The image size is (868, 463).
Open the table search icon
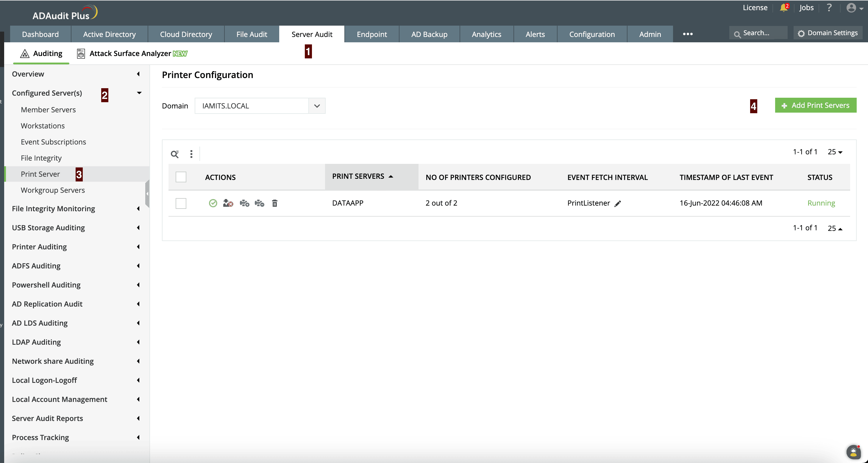174,154
